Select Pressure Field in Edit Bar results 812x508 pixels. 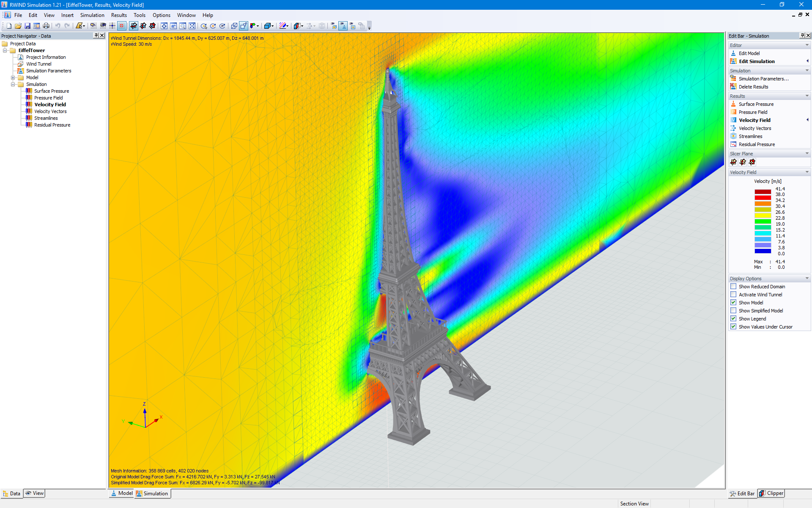[x=753, y=112]
